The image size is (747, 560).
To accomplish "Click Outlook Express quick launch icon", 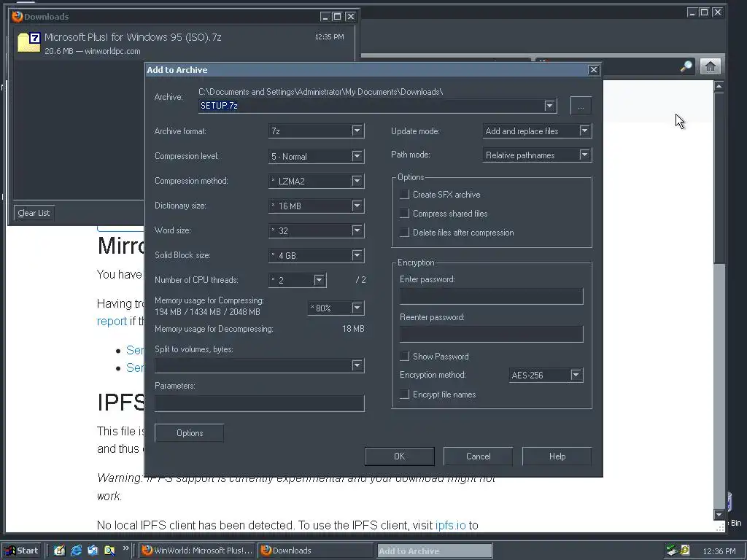I will 93,551.
